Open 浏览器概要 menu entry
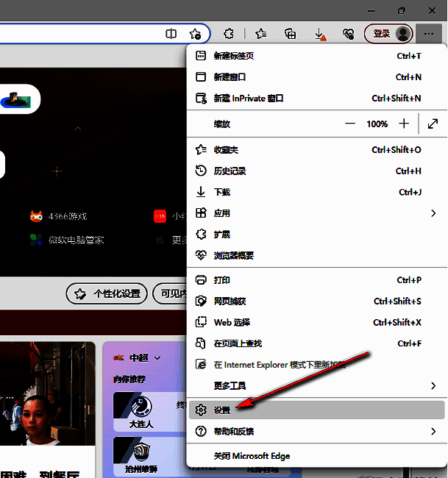The width and height of the screenshot is (448, 478). [x=316, y=255]
